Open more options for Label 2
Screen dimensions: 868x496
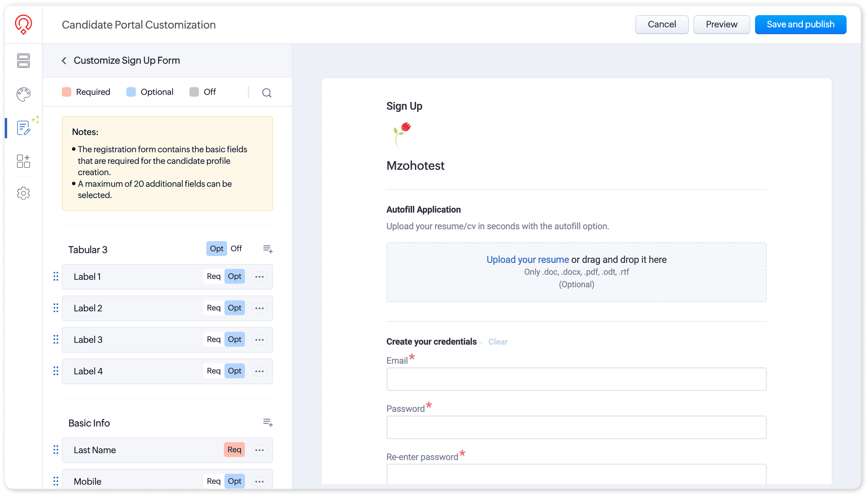pyautogui.click(x=260, y=308)
